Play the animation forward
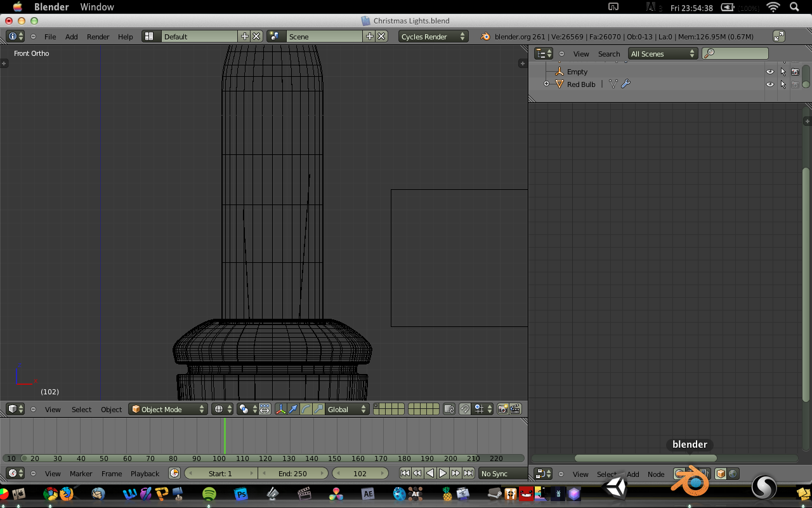Image resolution: width=812 pixels, height=508 pixels. [x=443, y=474]
